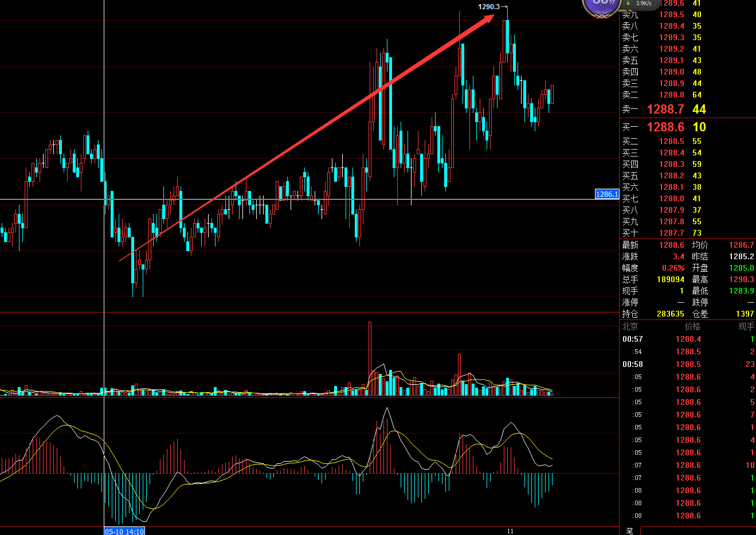The height and width of the screenshot is (535, 756).
Task: Select the 卖九 order book label
Action: pyautogui.click(x=630, y=14)
